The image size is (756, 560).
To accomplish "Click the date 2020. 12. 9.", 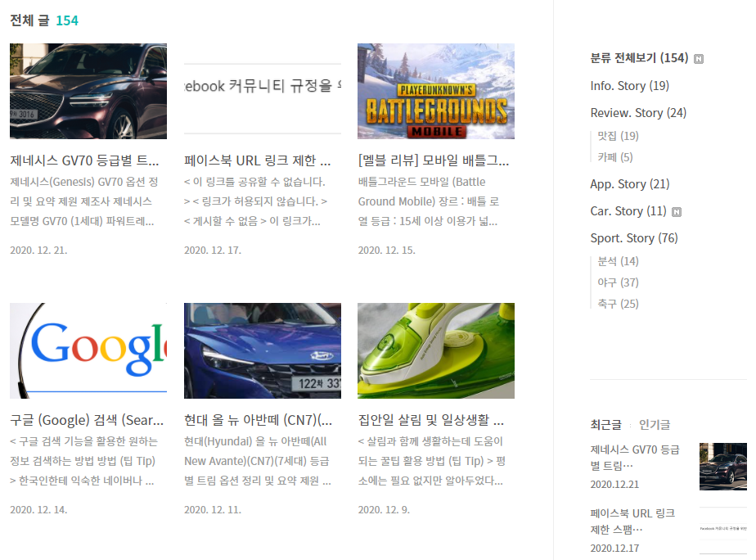I will pos(384,510).
